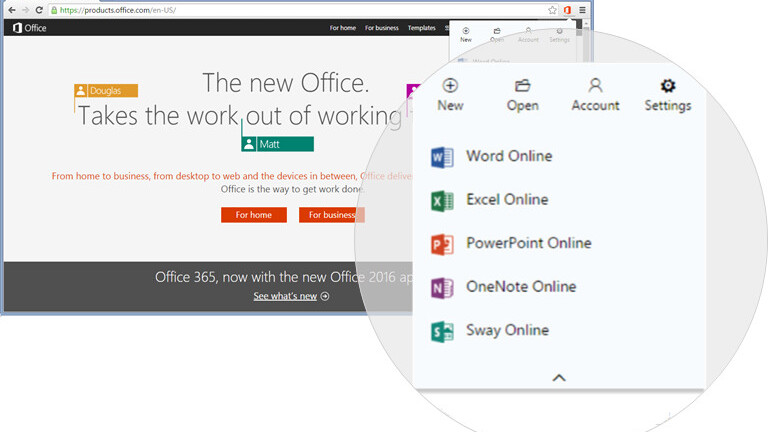Select the 'Templates' navigation menu item

[x=421, y=28]
